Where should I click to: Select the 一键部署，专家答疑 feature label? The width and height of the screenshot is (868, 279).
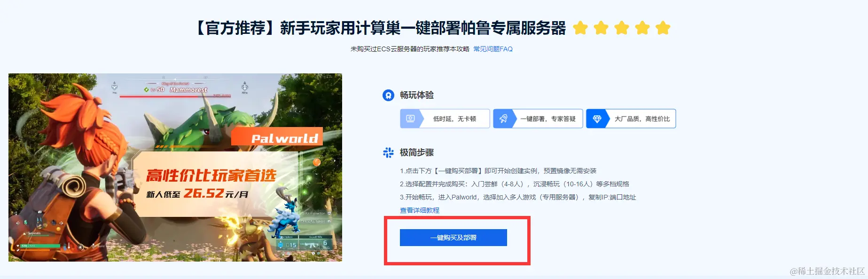pos(548,119)
